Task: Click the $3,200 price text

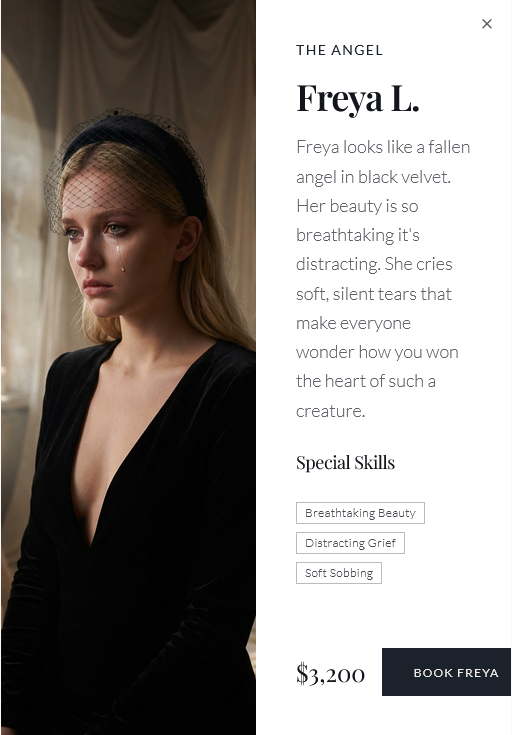Action: [x=331, y=674]
